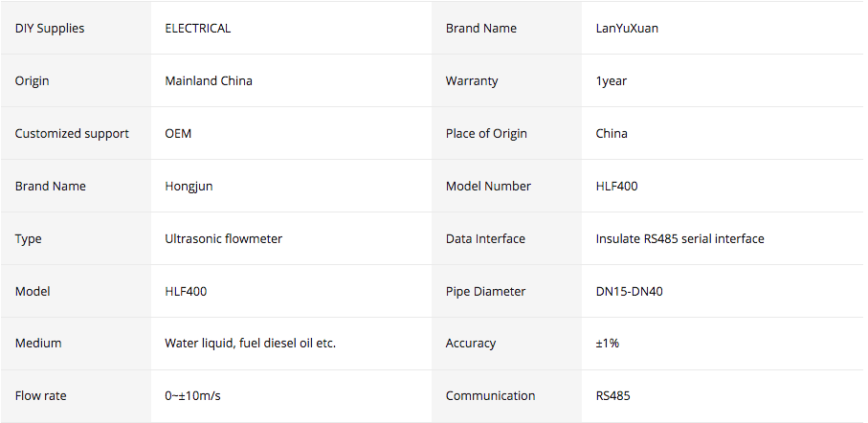The height and width of the screenshot is (423, 868).
Task: Click the ±1% accuracy value
Action: point(608,344)
